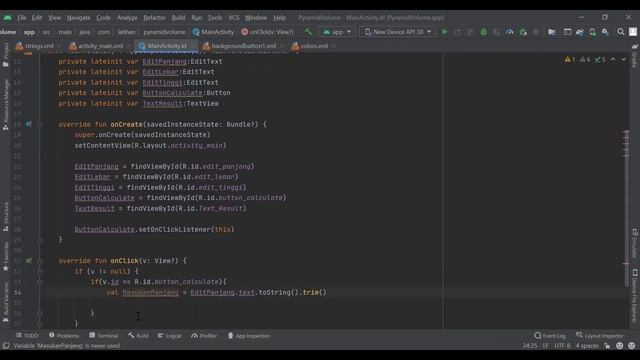
Task: Open the Structure side panel
Action: [x=6, y=217]
